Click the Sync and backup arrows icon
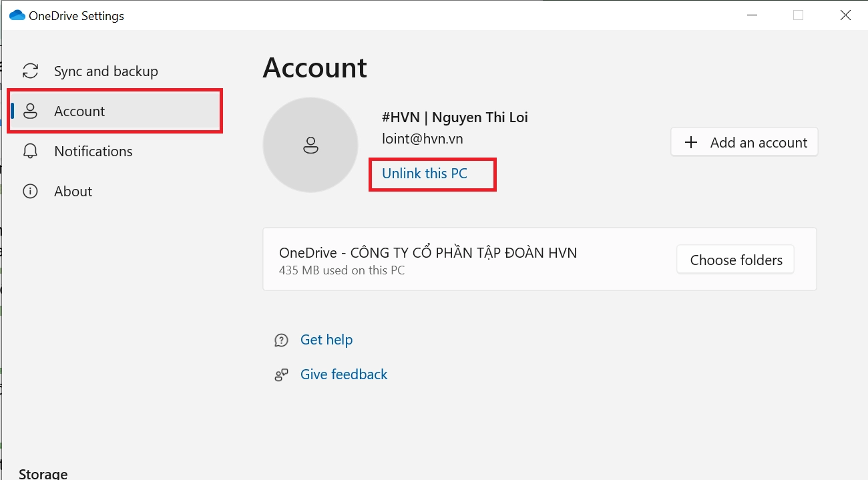Viewport: 868px width, 480px height. [30, 71]
